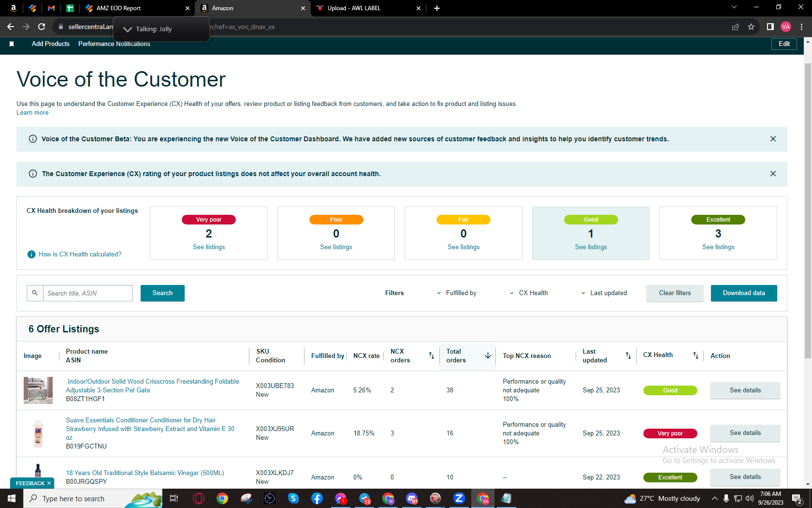Screen dimensions: 812x508
Task: Open the pinned Amazon tab
Action: (x=14, y=8)
